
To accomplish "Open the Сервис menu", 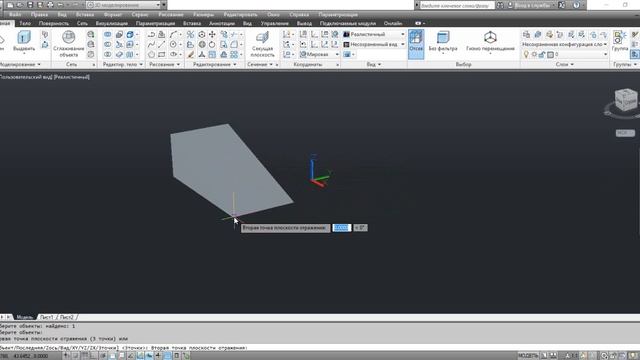I will (140, 14).
